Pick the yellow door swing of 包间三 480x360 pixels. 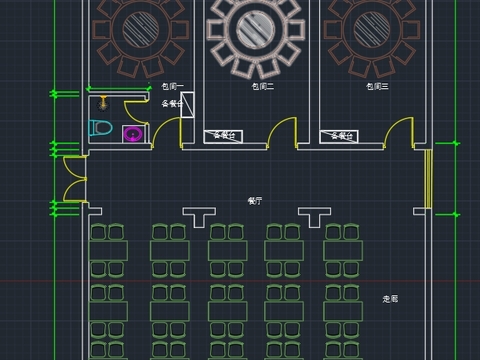[x=399, y=133]
